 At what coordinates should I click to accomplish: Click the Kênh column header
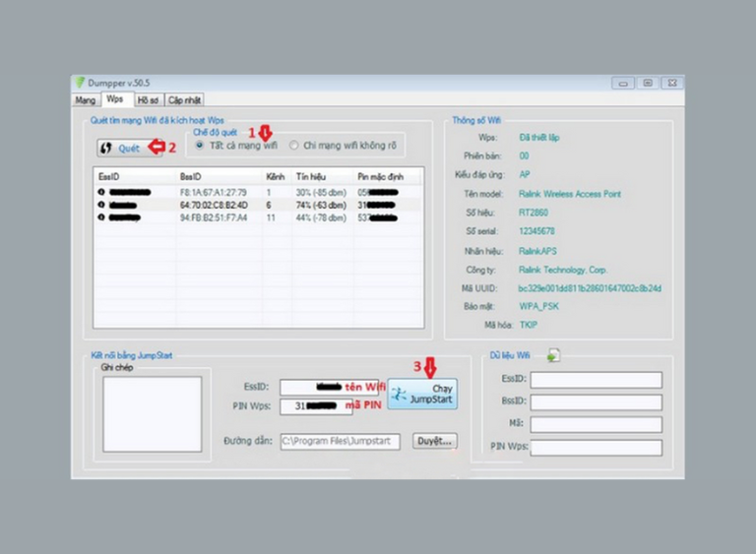[x=277, y=176]
